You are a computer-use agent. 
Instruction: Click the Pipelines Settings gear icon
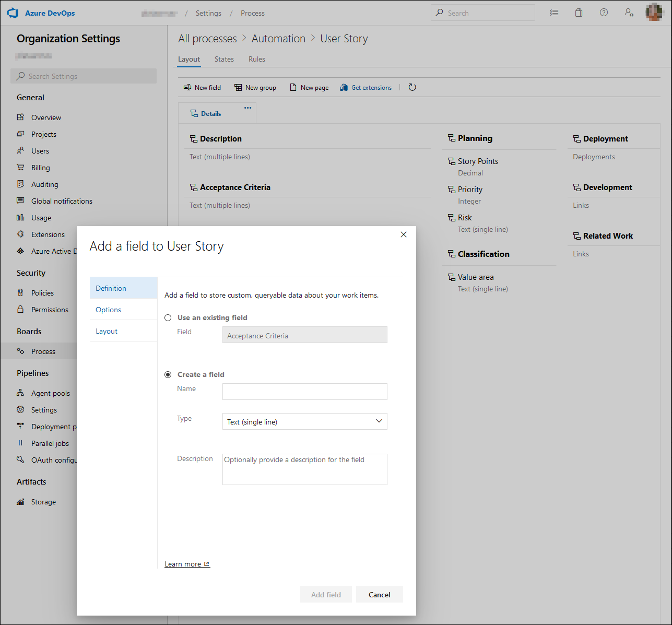click(x=20, y=409)
